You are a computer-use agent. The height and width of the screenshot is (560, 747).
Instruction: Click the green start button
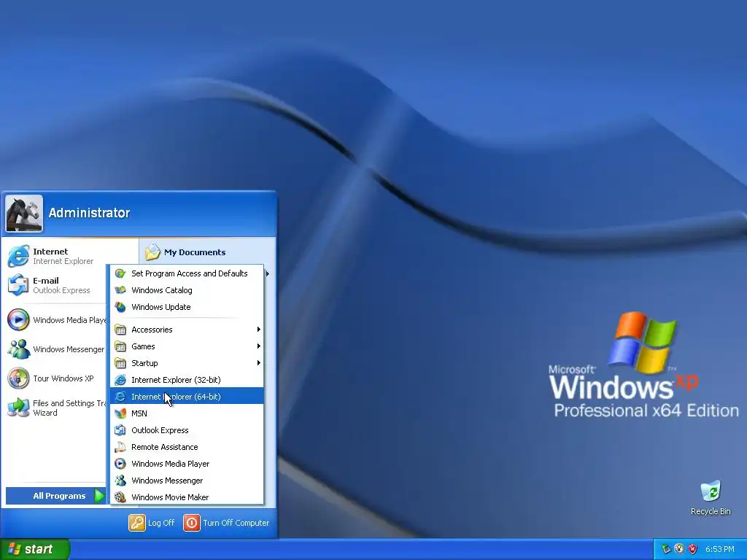point(35,549)
